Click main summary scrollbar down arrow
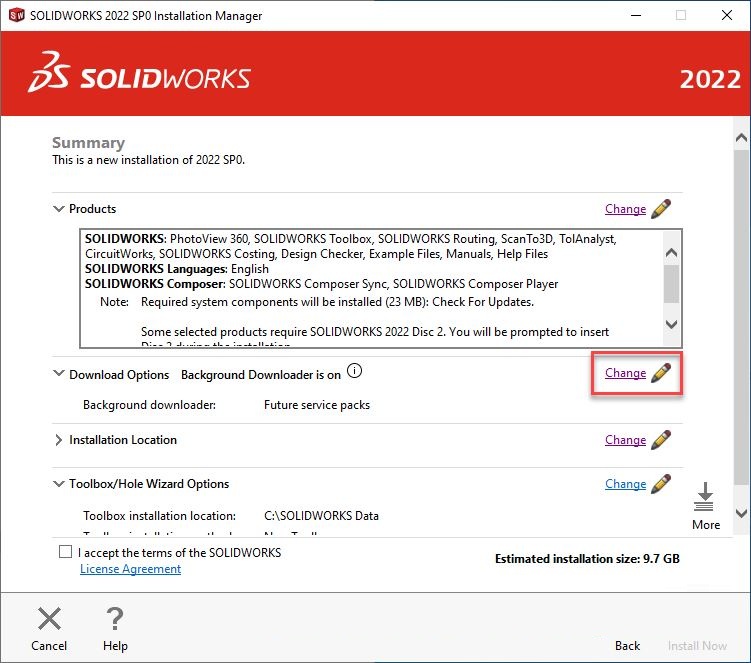The height and width of the screenshot is (663, 751). (x=741, y=513)
